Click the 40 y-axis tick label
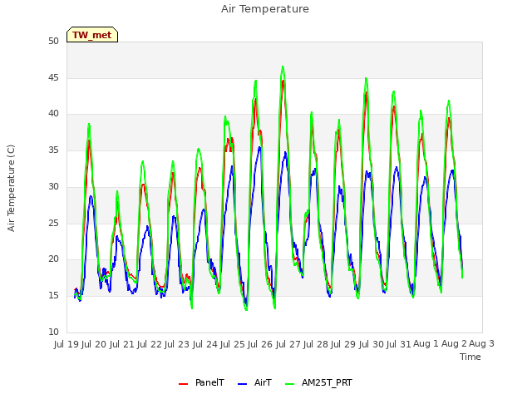Screen dimensions: 532x399 click(53, 114)
